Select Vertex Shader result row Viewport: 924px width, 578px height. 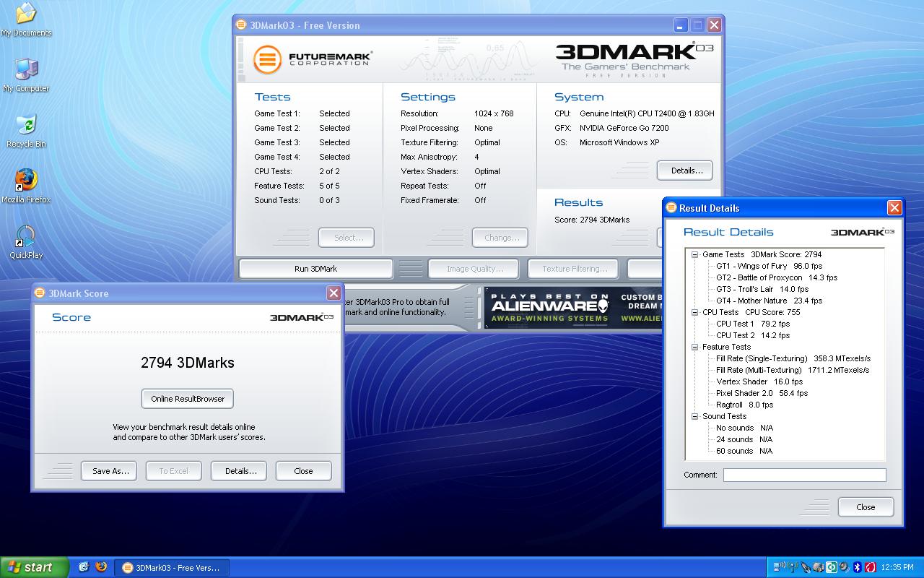coord(759,381)
